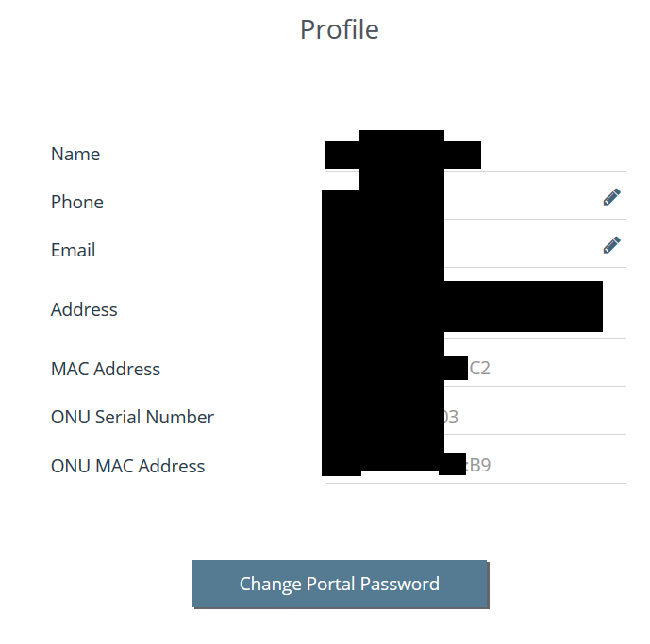Edit the email address using the pencil icon
The image size is (650, 644).
[611, 245]
